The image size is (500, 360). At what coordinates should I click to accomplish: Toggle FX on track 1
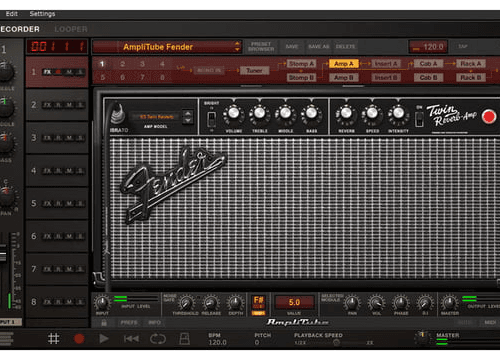(x=47, y=72)
